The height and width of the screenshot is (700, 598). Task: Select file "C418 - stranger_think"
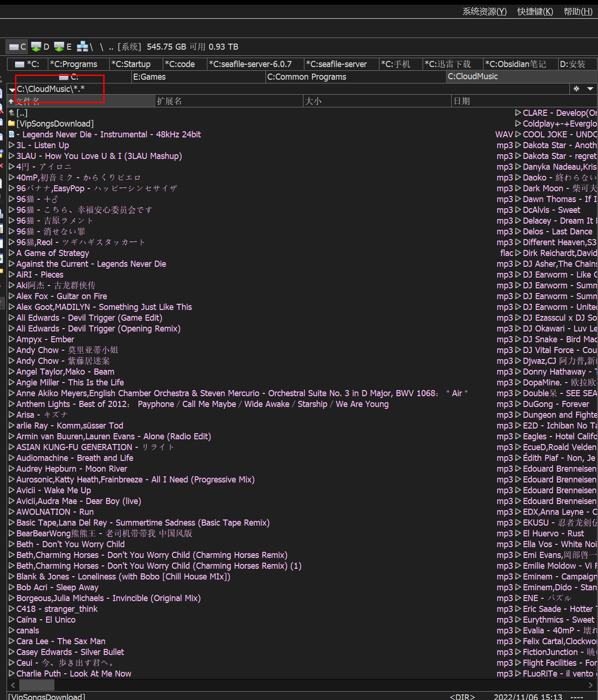click(x=57, y=609)
